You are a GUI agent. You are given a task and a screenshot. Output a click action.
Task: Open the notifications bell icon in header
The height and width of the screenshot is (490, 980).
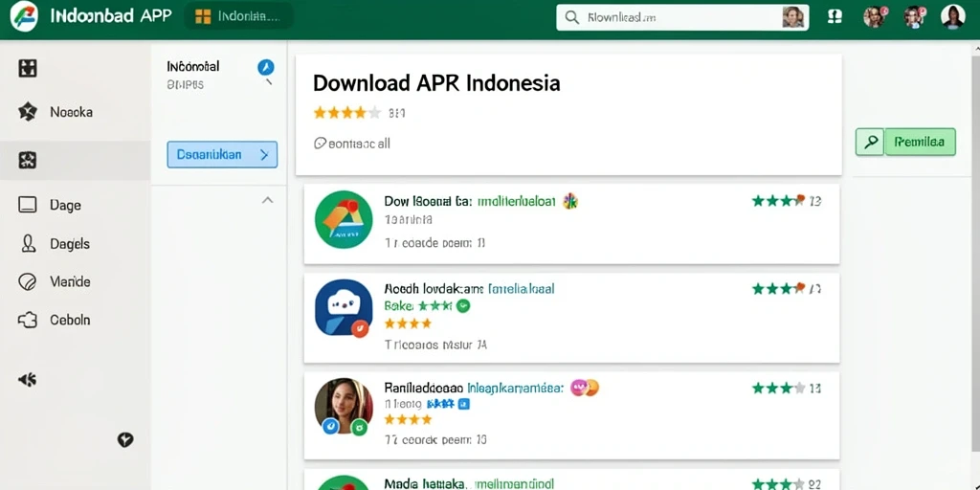[x=835, y=17]
